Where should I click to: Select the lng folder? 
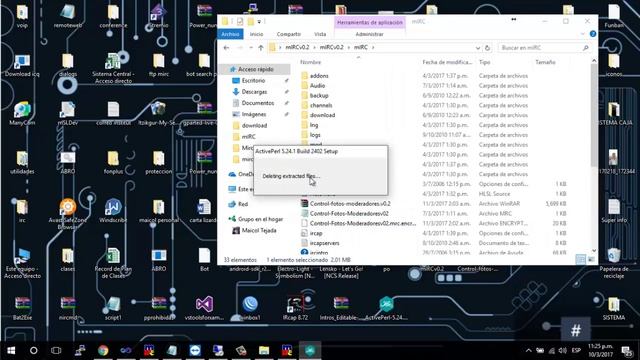(x=314, y=125)
